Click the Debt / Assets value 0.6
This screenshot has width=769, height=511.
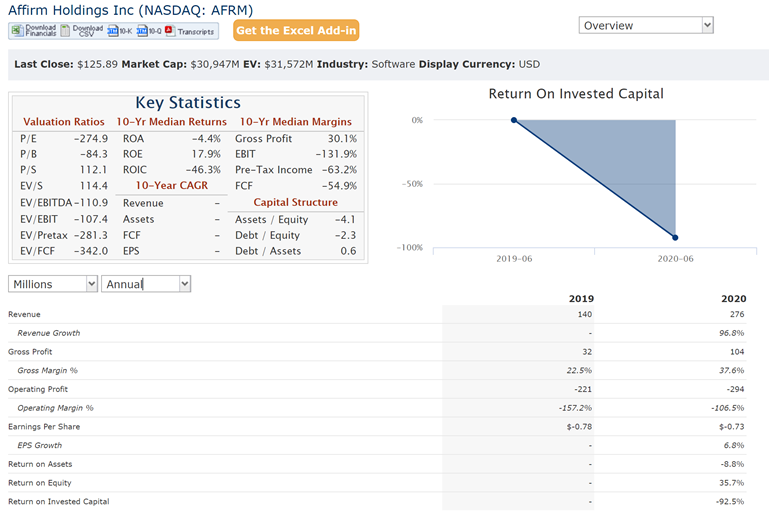pos(348,251)
